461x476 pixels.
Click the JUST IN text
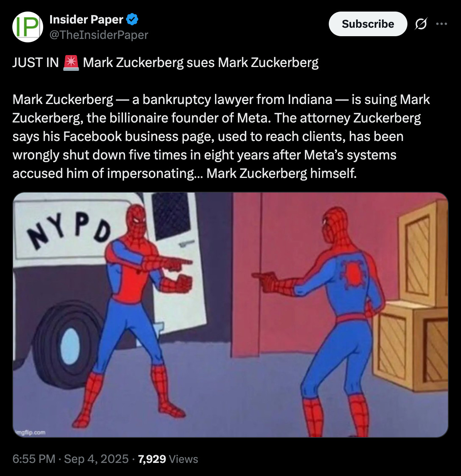(x=35, y=62)
